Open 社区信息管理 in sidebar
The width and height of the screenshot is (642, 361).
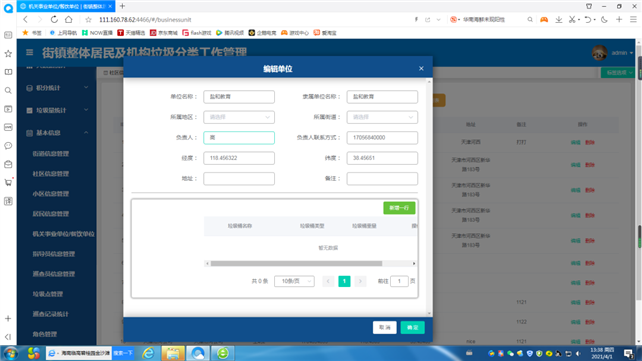coord(51,174)
